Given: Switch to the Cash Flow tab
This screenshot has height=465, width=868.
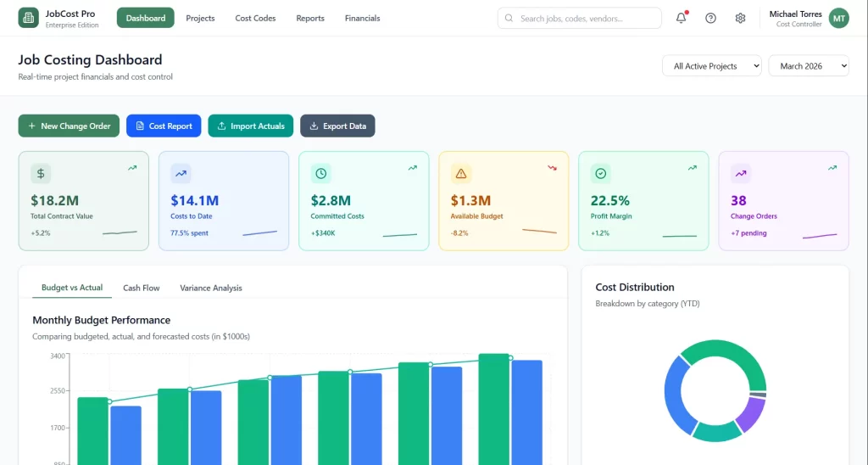Looking at the screenshot, I should (141, 288).
